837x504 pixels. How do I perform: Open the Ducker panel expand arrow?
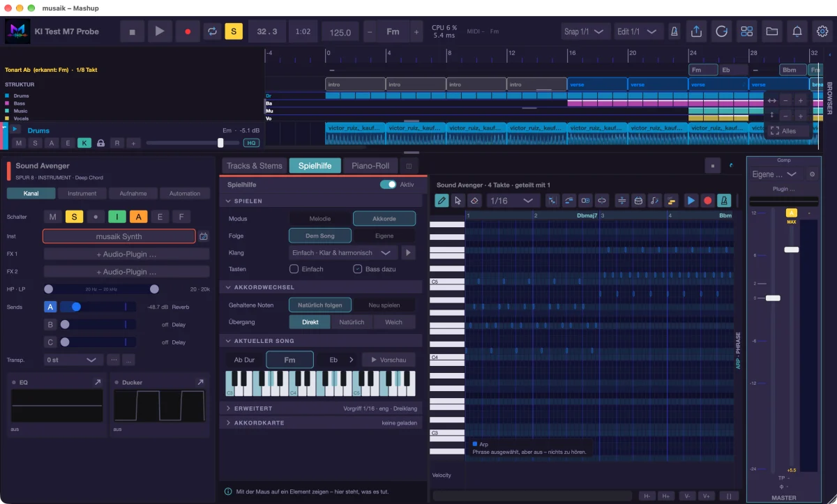pyautogui.click(x=200, y=383)
